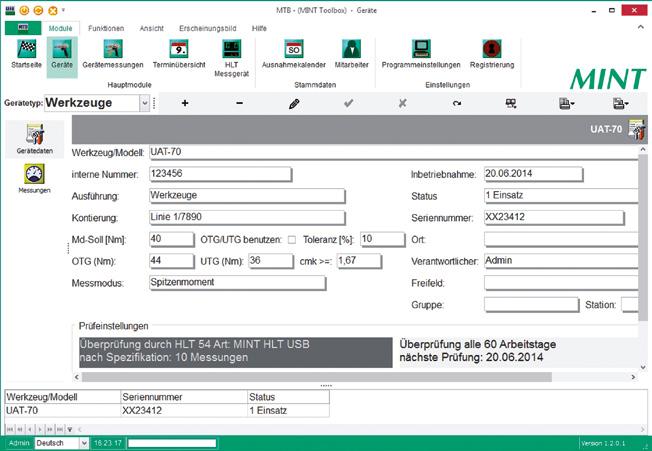The width and height of the screenshot is (652, 451).
Task: Open Gerätemessungen module
Action: pos(113,55)
